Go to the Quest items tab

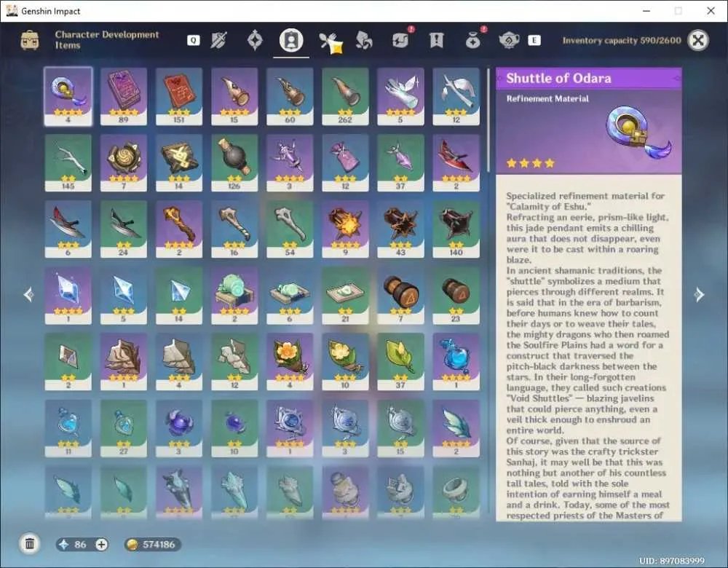[x=436, y=40]
